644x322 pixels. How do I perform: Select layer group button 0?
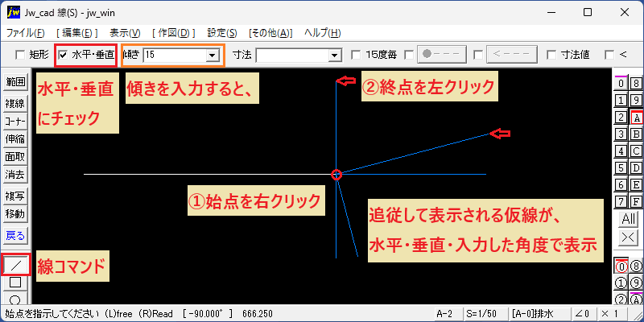pos(621,84)
